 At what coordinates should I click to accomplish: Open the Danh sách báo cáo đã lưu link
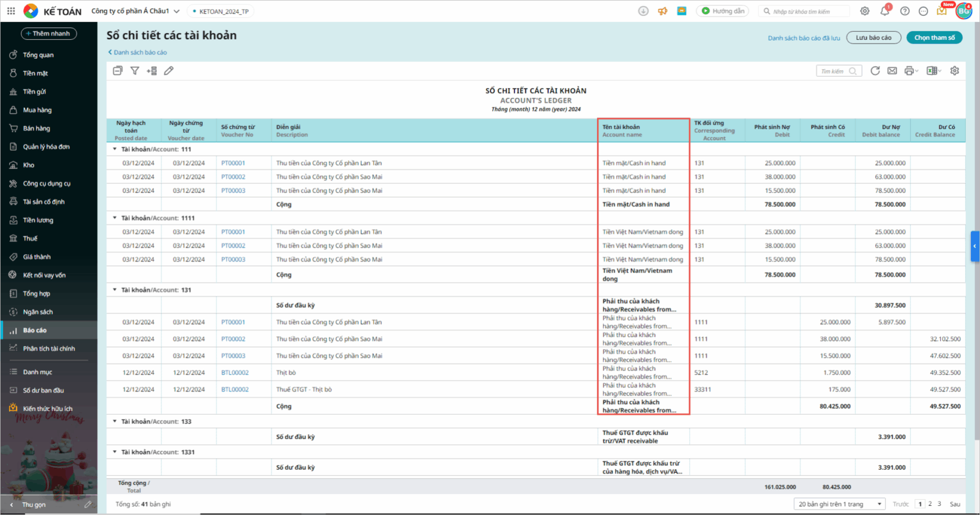pos(804,38)
